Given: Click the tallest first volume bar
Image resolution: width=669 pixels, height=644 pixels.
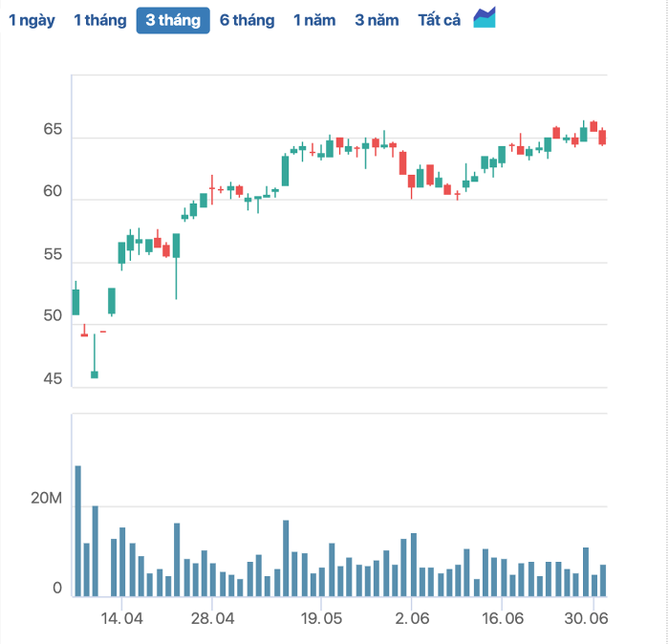Looking at the screenshot, I should [x=78, y=531].
